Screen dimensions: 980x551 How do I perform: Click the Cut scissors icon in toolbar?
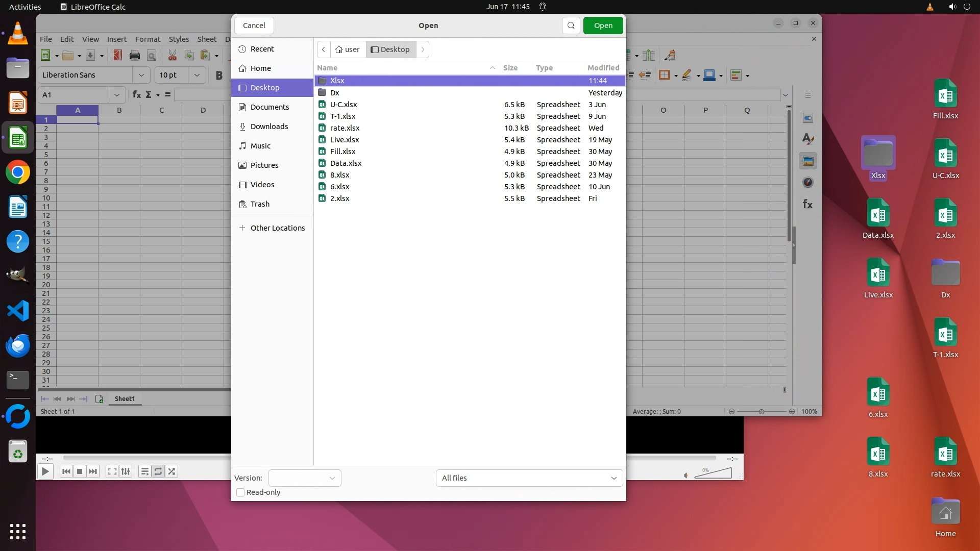[x=173, y=56]
